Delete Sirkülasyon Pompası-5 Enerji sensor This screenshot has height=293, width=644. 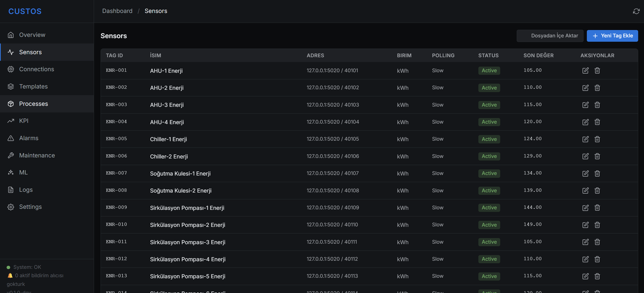click(x=597, y=276)
